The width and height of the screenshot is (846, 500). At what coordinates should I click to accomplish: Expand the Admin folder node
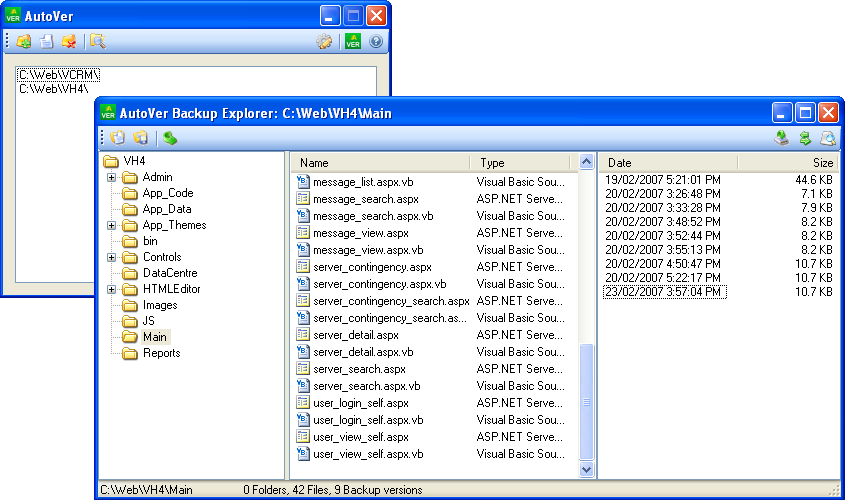(111, 177)
